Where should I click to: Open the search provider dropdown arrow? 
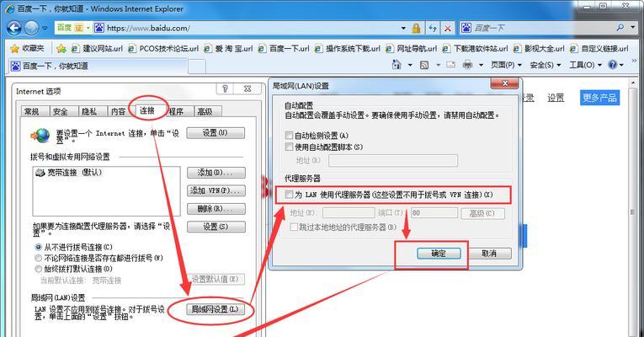[x=633, y=28]
